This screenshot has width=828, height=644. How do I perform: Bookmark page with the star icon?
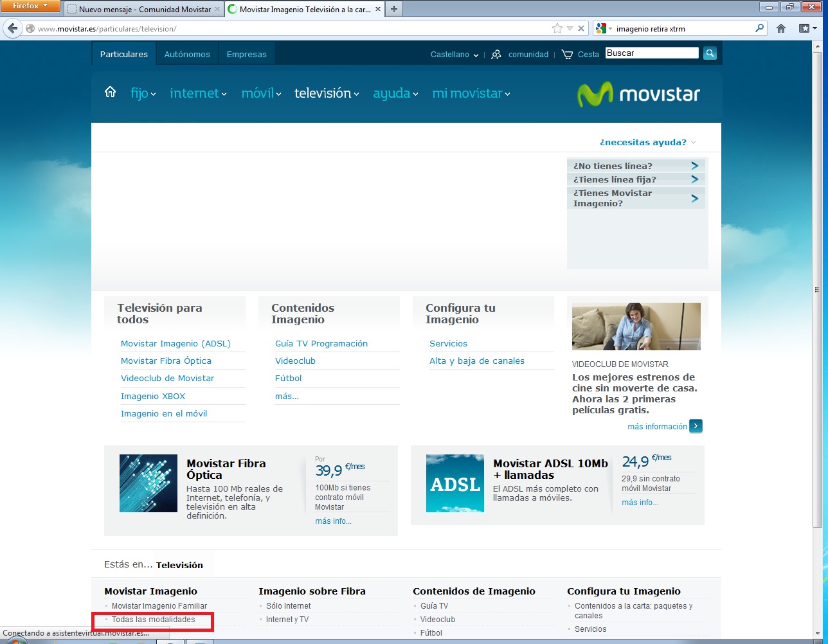[x=557, y=28]
